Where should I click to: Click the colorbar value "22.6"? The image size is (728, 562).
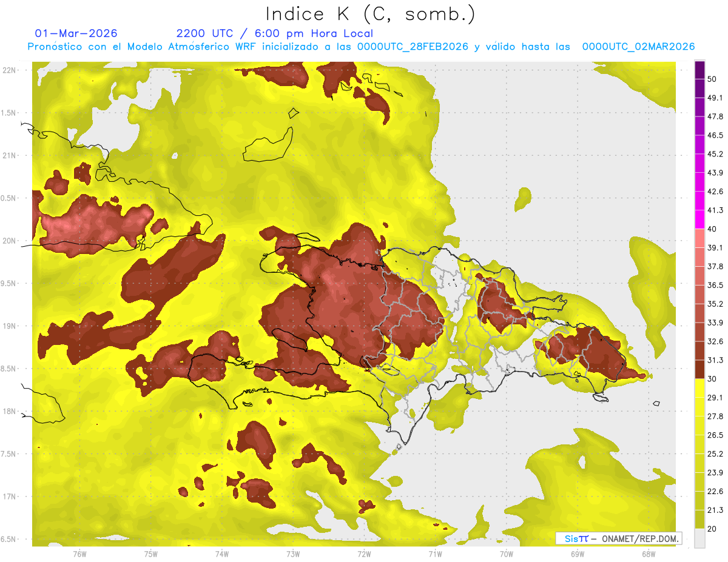tap(715, 492)
